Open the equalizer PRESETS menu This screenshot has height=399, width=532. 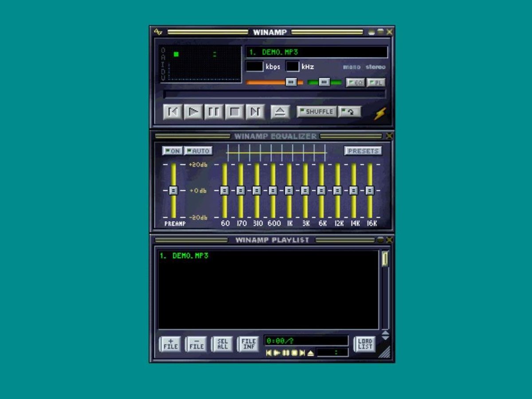point(363,151)
